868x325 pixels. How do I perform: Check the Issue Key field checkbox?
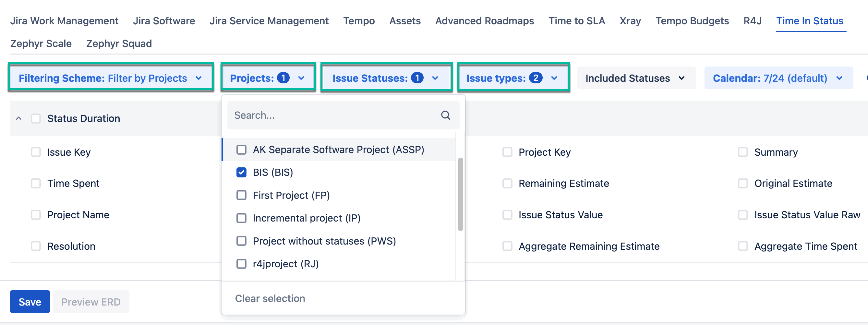pyautogui.click(x=36, y=152)
